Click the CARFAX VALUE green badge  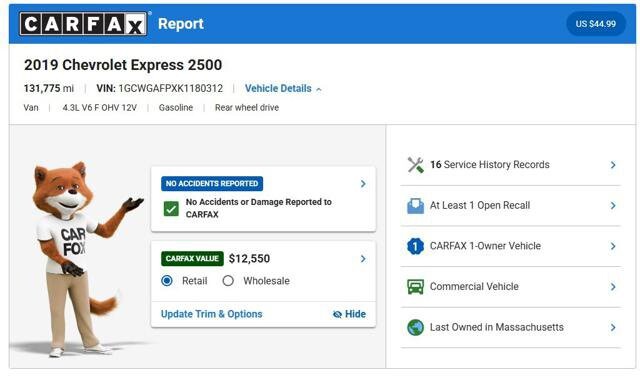192,259
